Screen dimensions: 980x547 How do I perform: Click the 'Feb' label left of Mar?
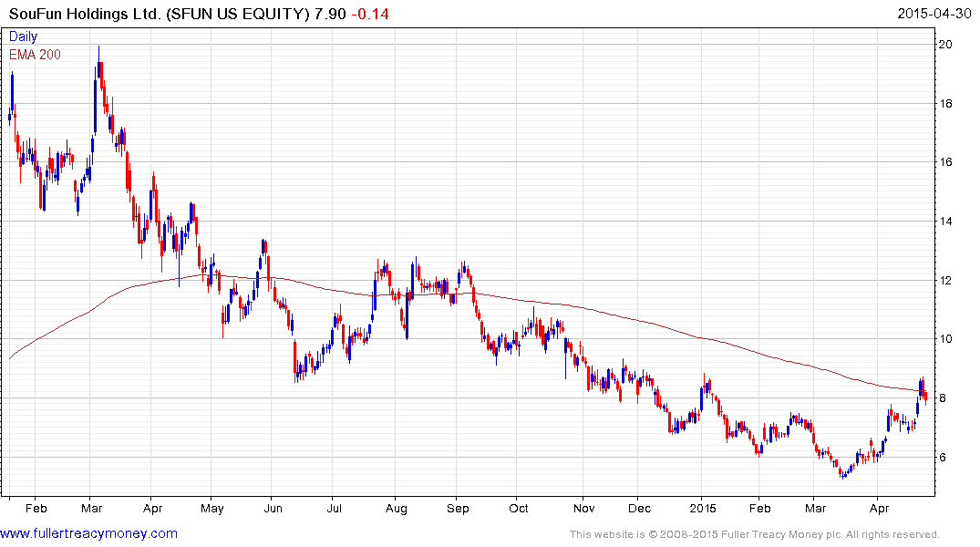(x=36, y=508)
